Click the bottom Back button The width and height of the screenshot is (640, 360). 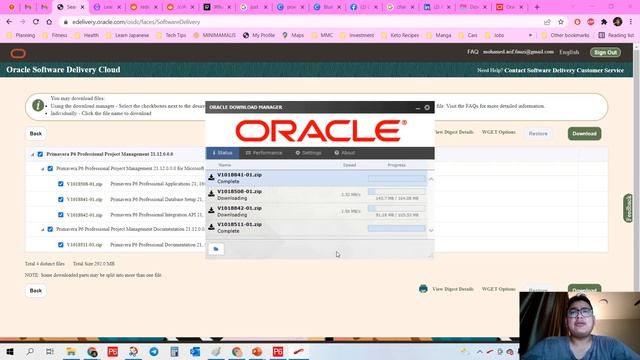pyautogui.click(x=36, y=291)
